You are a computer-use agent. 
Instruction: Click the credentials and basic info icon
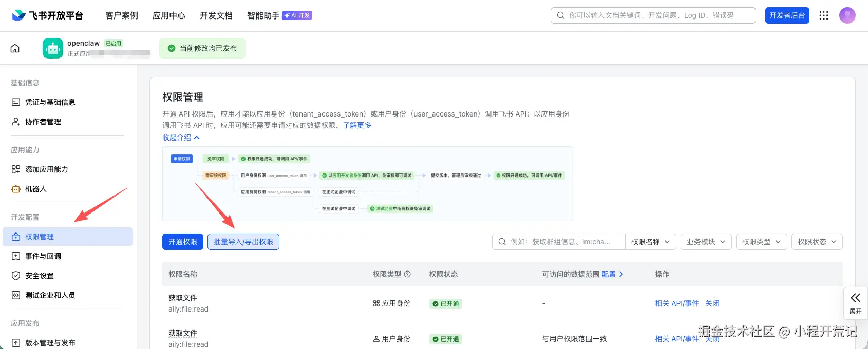(x=16, y=102)
